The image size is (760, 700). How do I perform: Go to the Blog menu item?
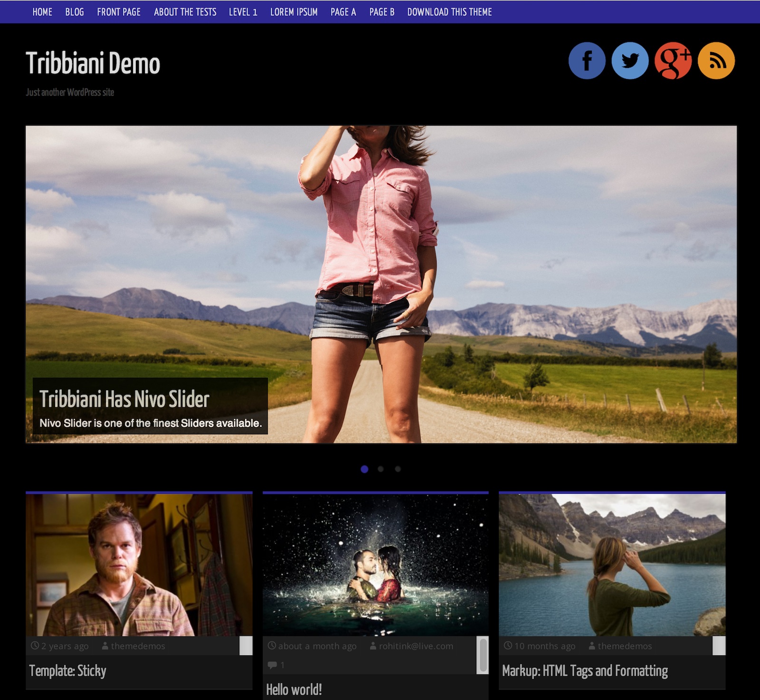coord(75,12)
